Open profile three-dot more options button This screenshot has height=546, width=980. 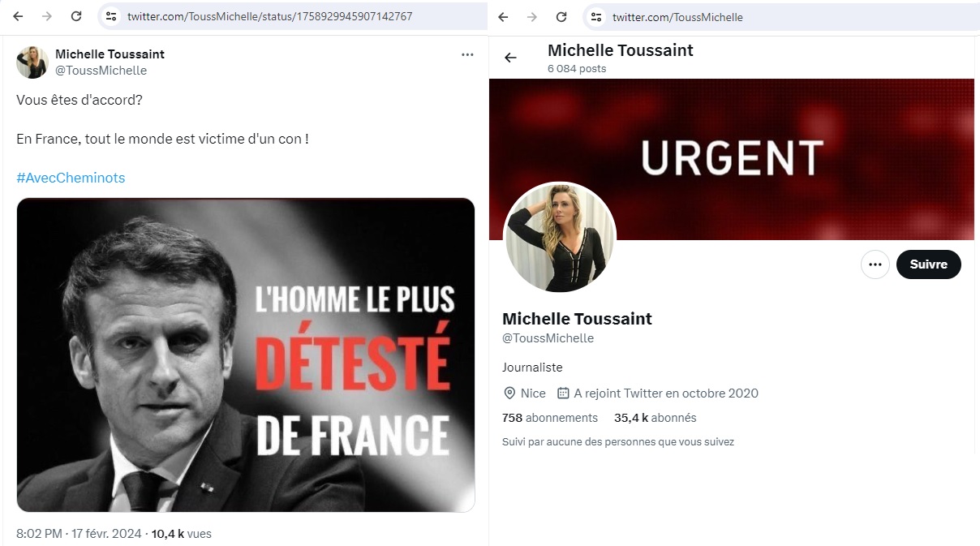click(x=875, y=264)
